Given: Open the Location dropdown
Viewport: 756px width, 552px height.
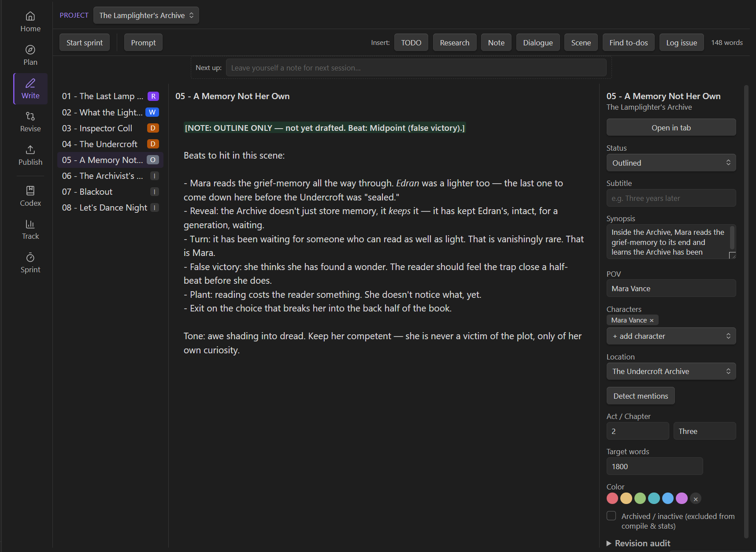Looking at the screenshot, I should point(671,371).
